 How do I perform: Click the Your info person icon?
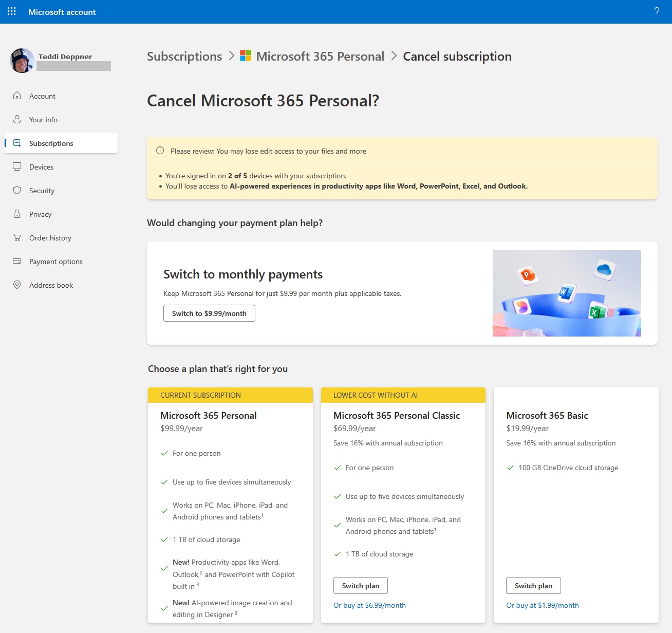pos(17,119)
